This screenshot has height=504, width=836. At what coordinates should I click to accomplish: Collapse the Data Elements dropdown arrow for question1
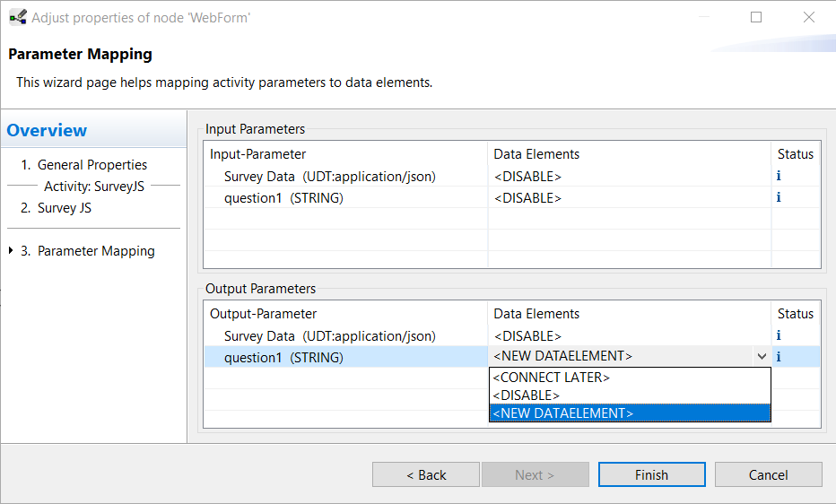(x=762, y=356)
